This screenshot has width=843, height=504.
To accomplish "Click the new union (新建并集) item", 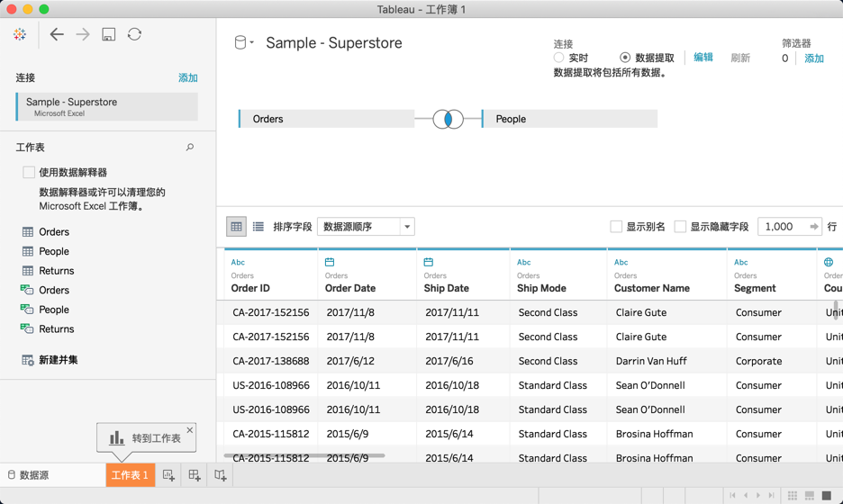I will [x=50, y=360].
